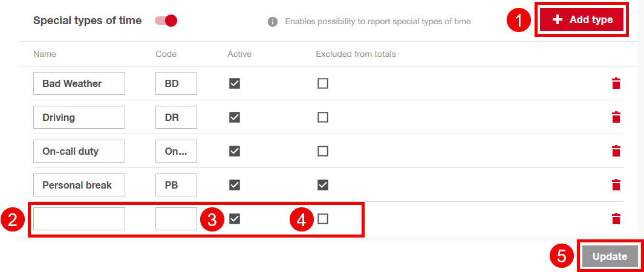The image size is (644, 272).
Task: Click the PB code field
Action: coord(176,185)
